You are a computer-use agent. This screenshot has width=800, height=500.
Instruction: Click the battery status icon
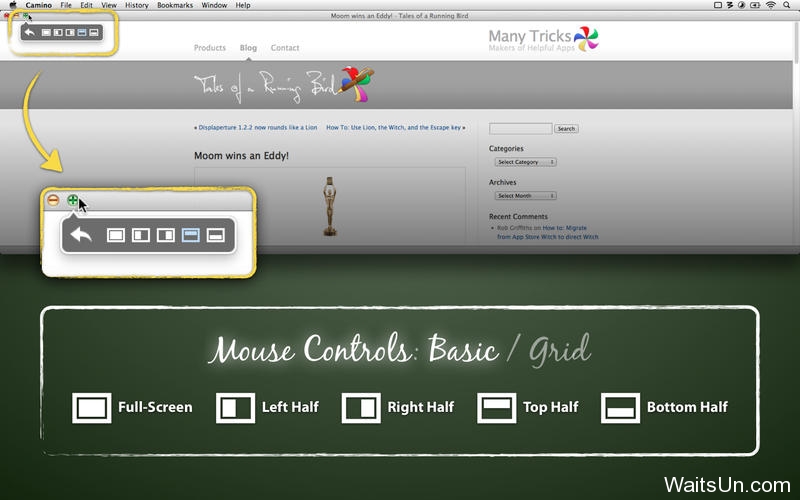pyautogui.click(x=756, y=5)
